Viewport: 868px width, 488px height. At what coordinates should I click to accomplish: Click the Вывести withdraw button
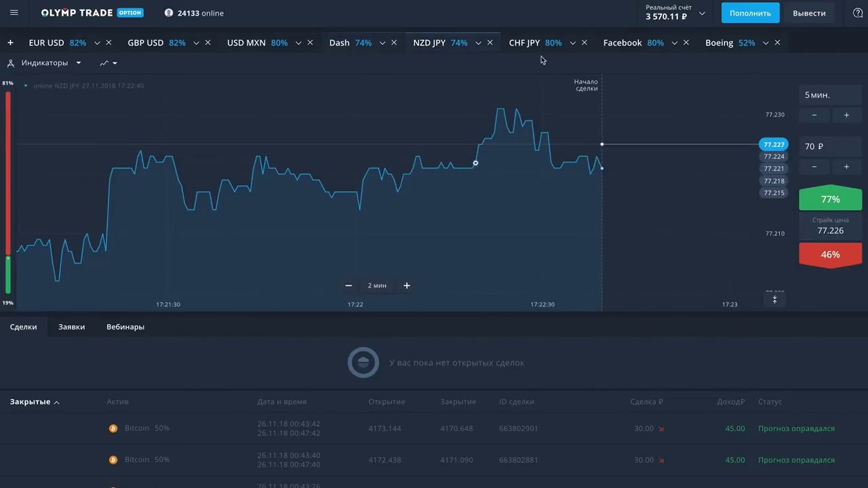809,13
